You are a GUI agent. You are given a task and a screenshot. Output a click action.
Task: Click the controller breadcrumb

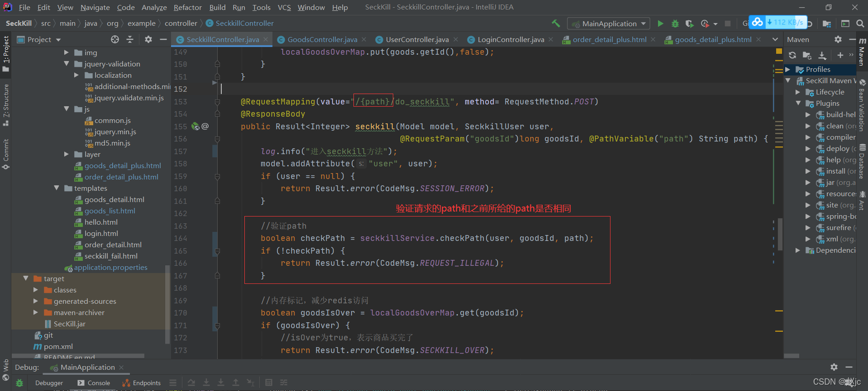181,23
